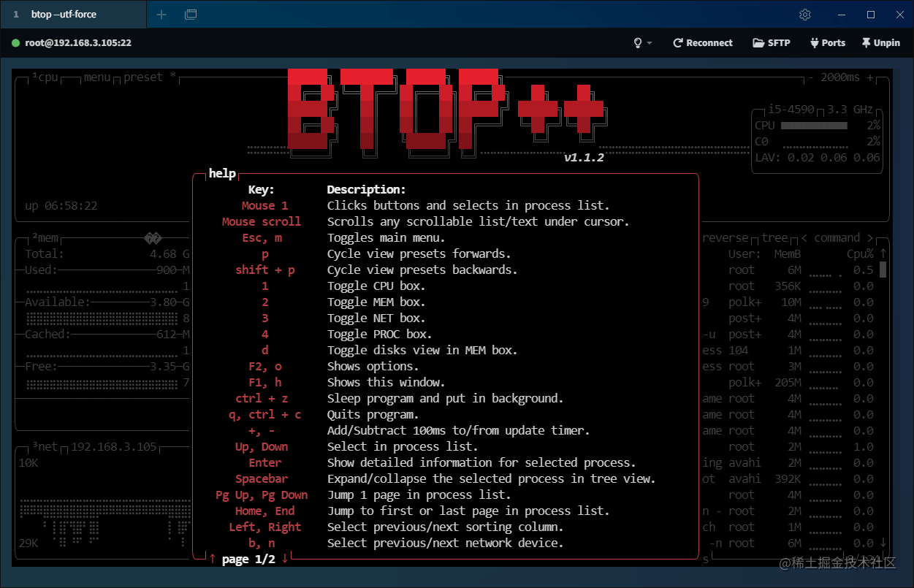The image size is (914, 588).
Task: Click the Cpu% column header
Action: click(860, 253)
